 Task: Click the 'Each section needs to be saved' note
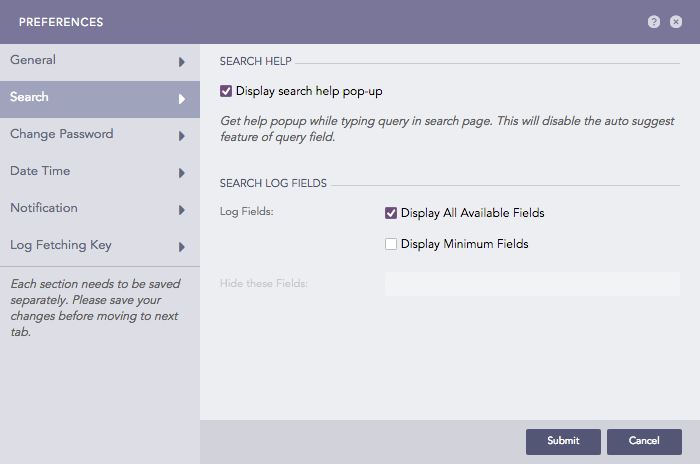click(95, 308)
